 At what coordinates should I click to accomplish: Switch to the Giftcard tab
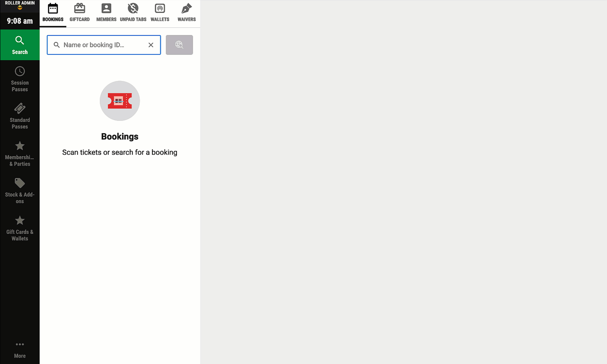pos(80,13)
